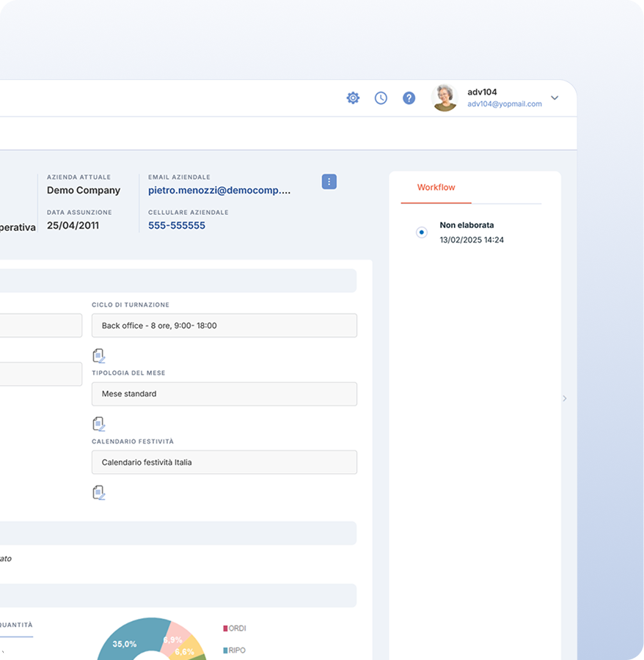This screenshot has width=644, height=660.
Task: Open the Tipologia del mese selector
Action: coord(224,394)
